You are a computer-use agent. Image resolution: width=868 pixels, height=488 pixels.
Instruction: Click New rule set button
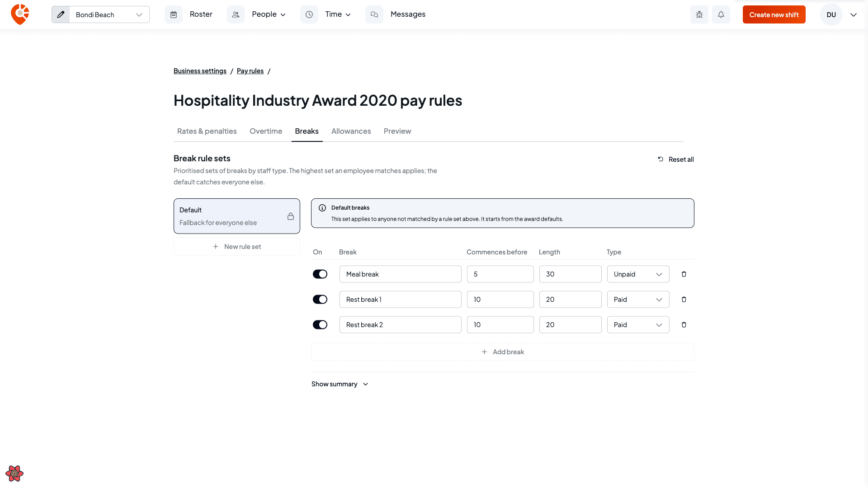237,247
